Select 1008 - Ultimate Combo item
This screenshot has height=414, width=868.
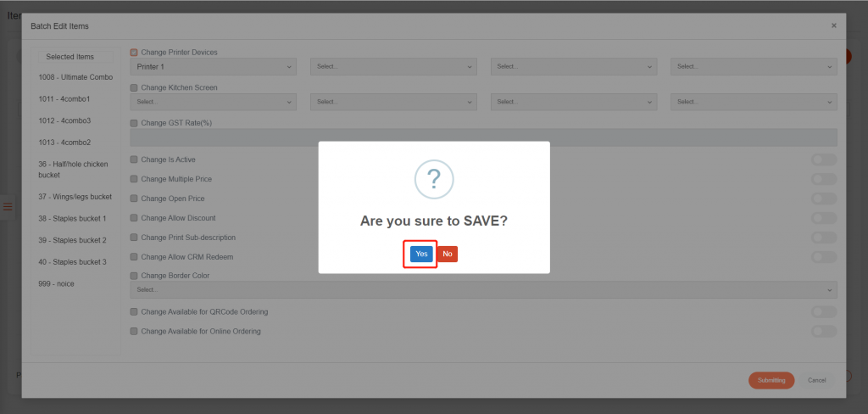(75, 77)
